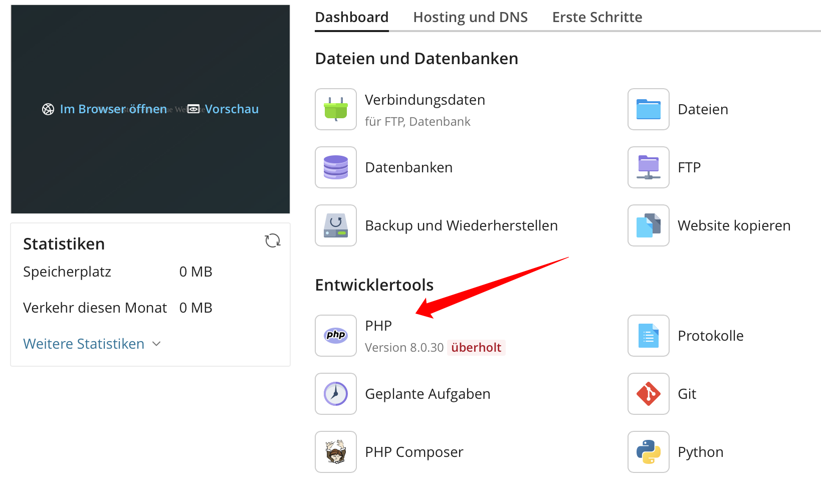Refresh the Statistiken panel
The width and height of the screenshot is (821, 504).
point(273,241)
